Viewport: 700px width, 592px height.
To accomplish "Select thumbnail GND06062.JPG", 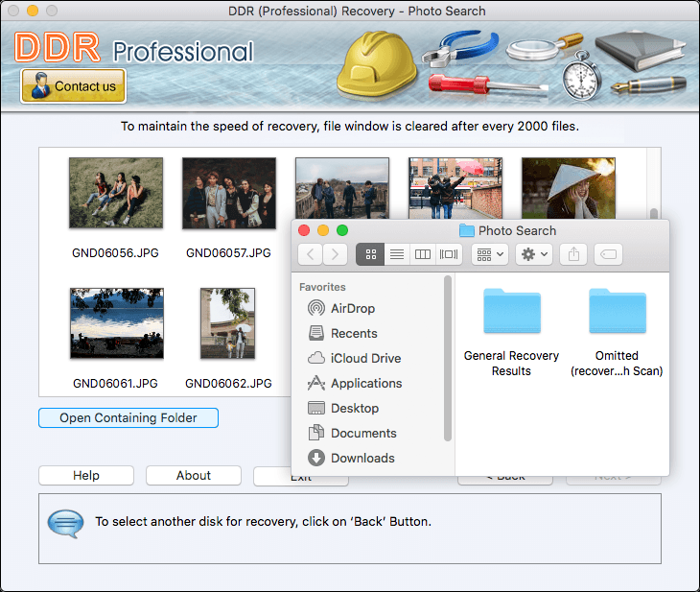I will pos(227,323).
